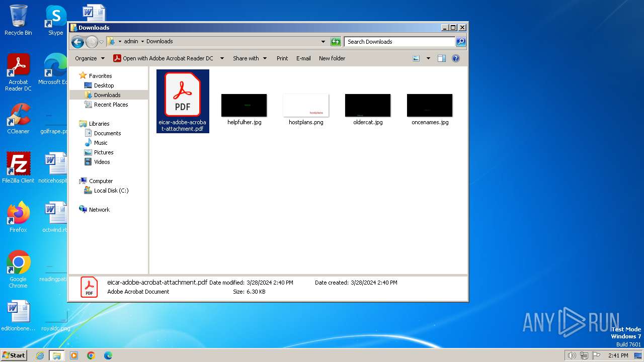
Task: Select the octwind.rtf desktop file
Action: 55,217
